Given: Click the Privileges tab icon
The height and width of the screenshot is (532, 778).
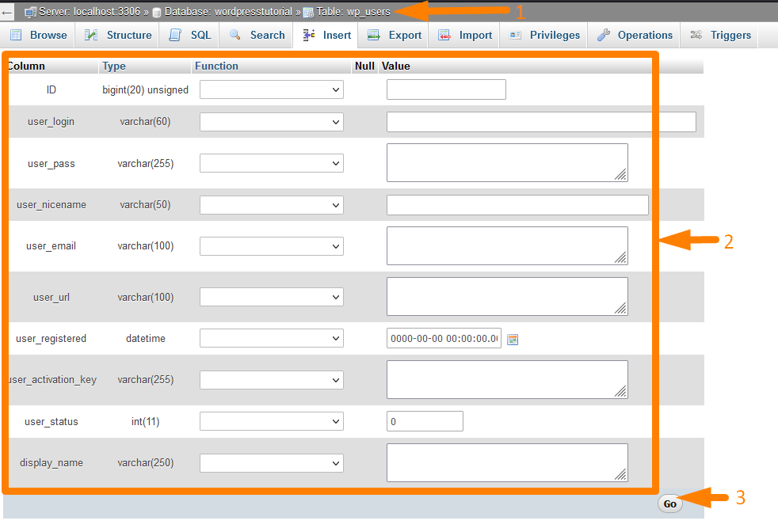Looking at the screenshot, I should click(x=515, y=35).
